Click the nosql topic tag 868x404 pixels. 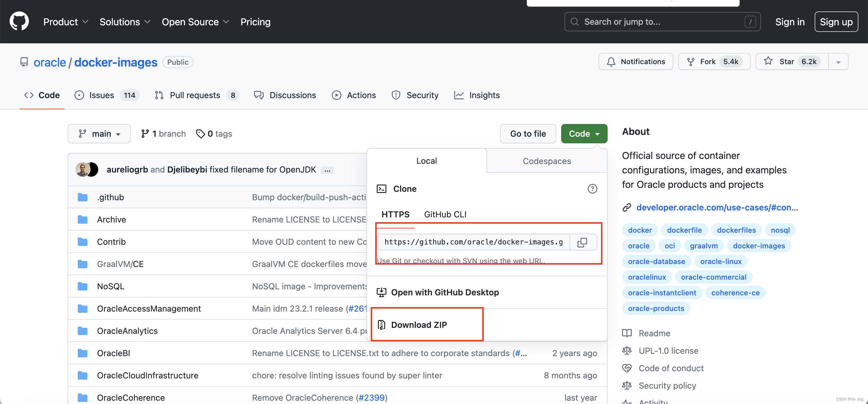click(x=780, y=230)
